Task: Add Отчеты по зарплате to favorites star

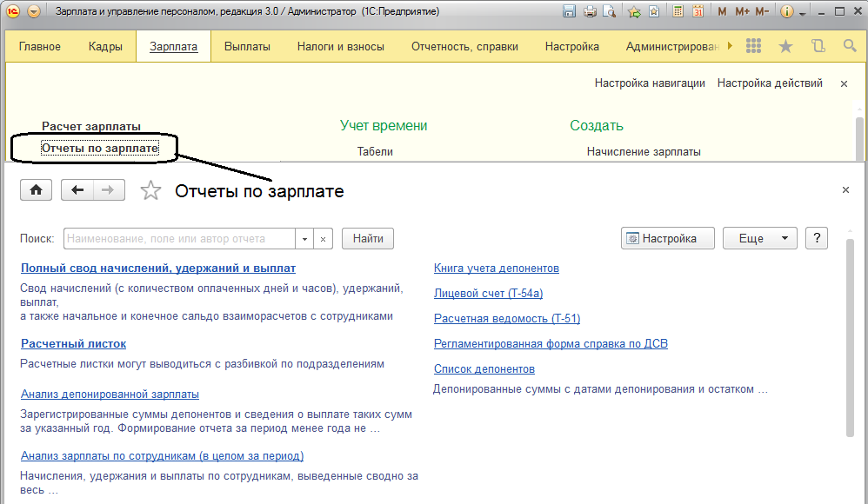Action: point(150,190)
